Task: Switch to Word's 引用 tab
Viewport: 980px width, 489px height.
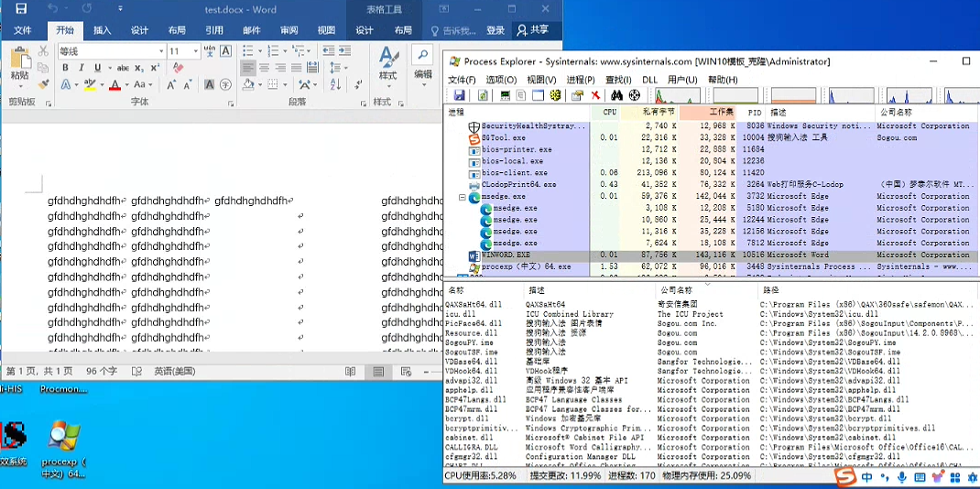Action: point(214,30)
